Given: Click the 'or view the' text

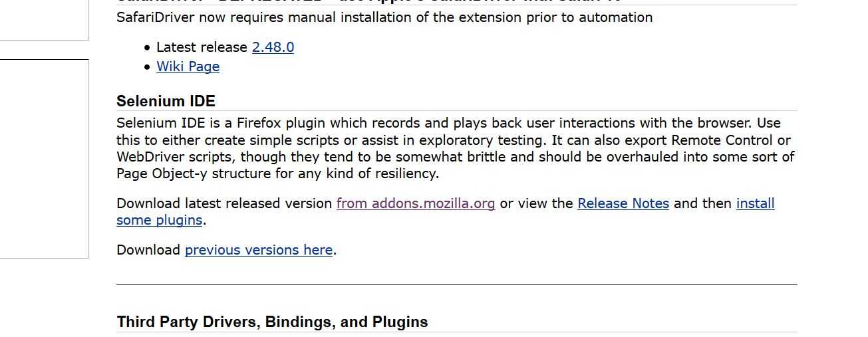Looking at the screenshot, I should pos(536,203).
